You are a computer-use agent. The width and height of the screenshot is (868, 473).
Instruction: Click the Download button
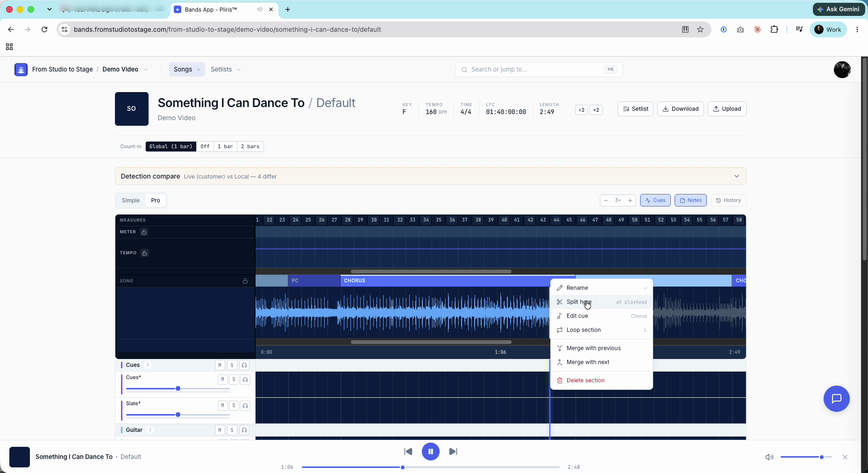pos(681,109)
